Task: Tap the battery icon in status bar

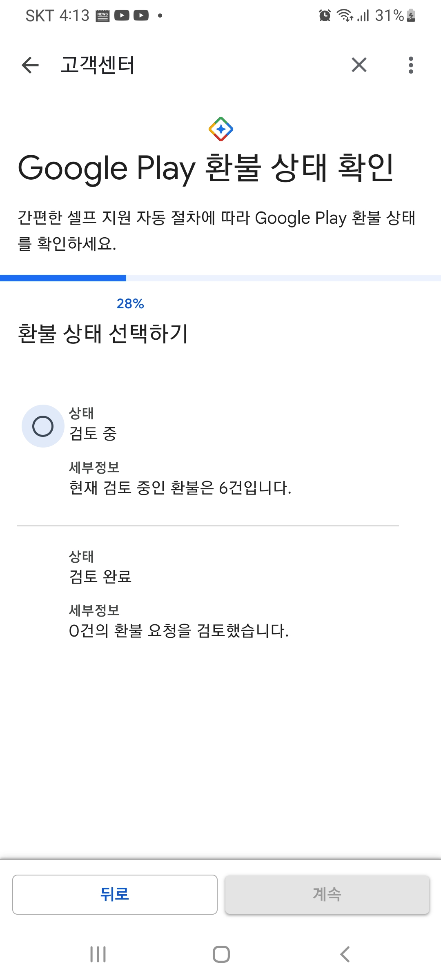Action: click(x=411, y=16)
